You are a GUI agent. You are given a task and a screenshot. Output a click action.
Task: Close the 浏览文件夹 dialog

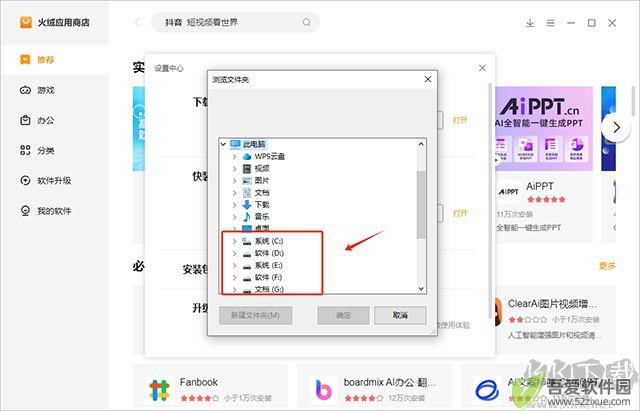(428, 79)
